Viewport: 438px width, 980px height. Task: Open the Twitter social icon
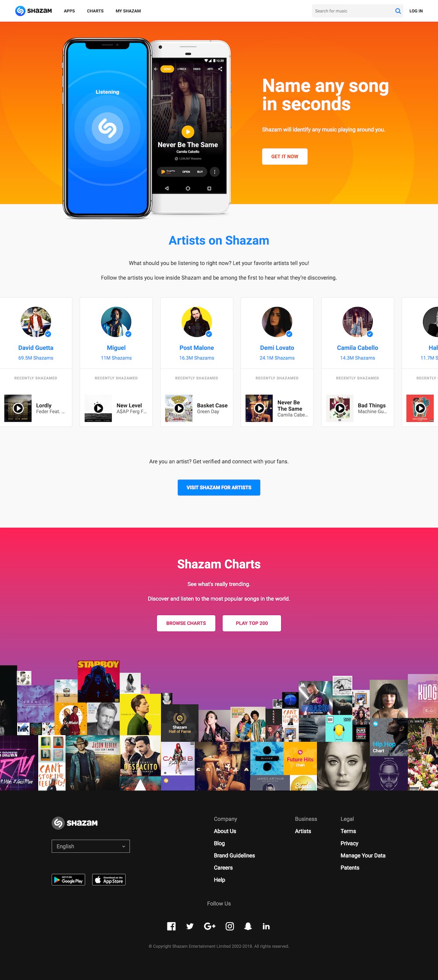pyautogui.click(x=190, y=926)
